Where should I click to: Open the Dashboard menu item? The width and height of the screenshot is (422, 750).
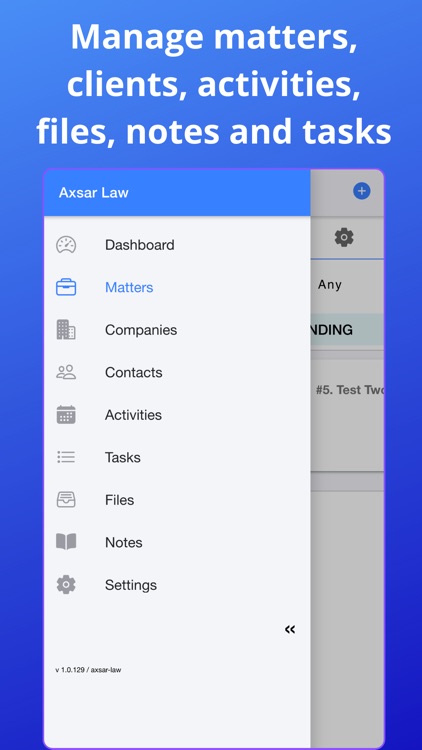[x=140, y=245]
